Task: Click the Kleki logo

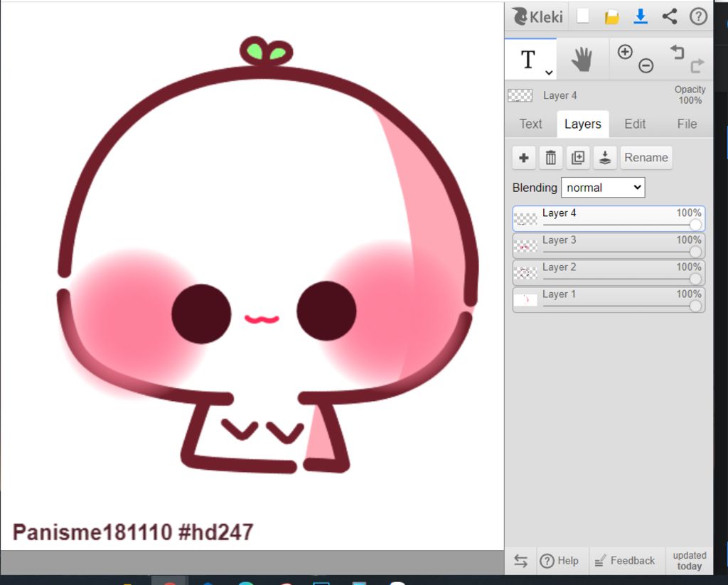Action: [537, 17]
